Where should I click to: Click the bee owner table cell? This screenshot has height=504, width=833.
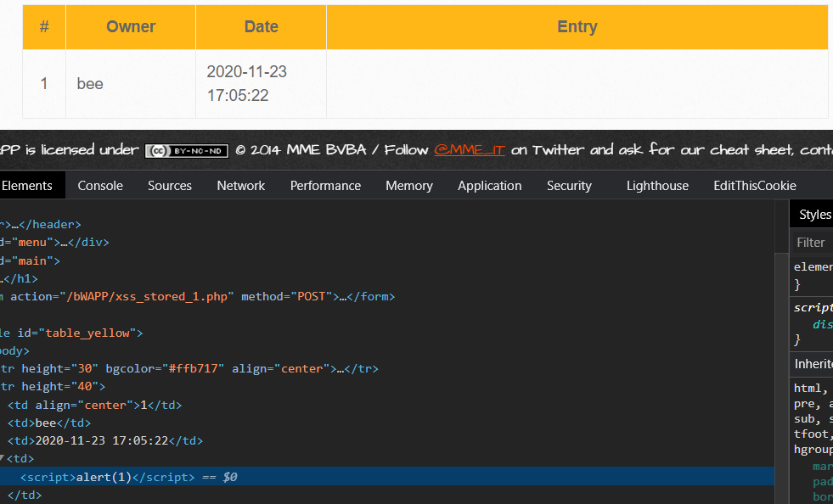[131, 84]
